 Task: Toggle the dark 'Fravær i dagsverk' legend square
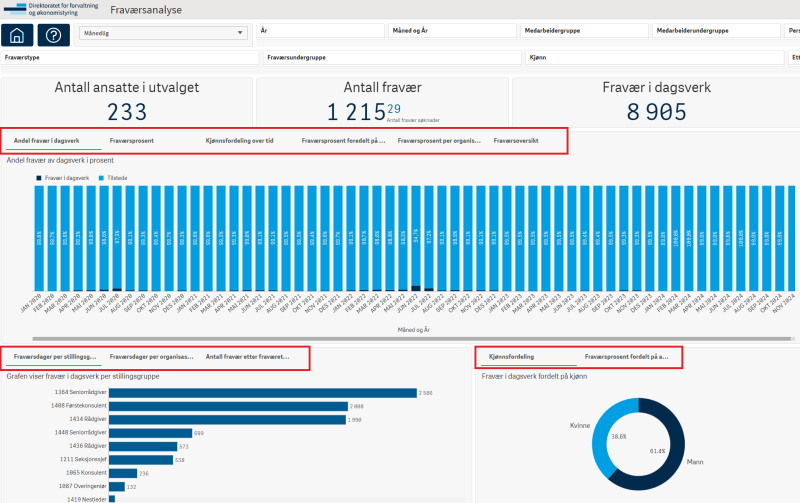[39, 178]
